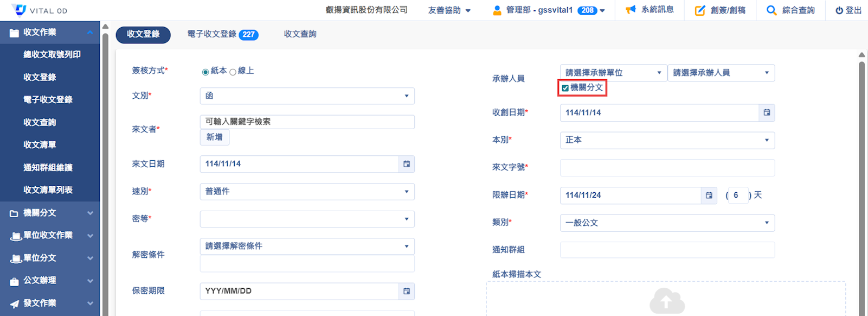Open the 文別 dropdown
868x316 pixels.
(x=307, y=96)
